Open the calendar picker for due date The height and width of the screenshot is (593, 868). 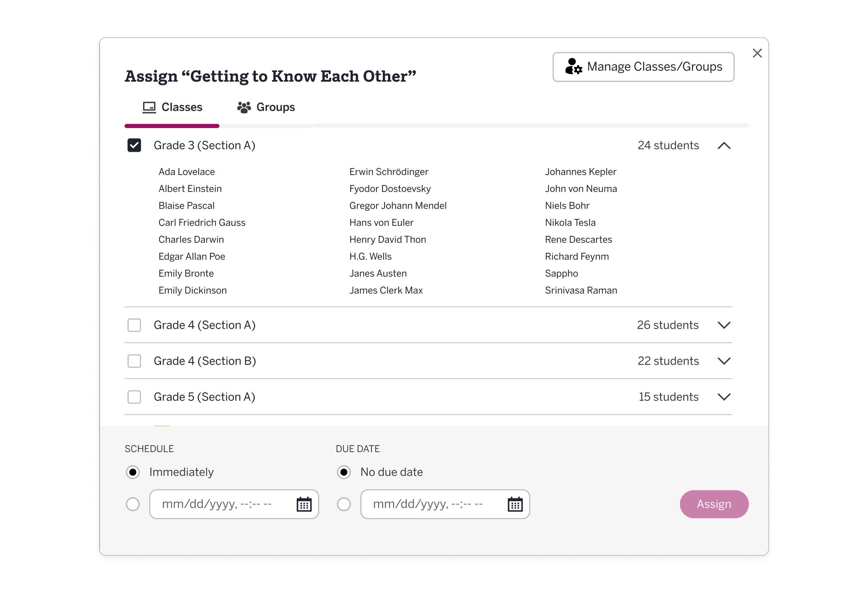[x=515, y=504]
